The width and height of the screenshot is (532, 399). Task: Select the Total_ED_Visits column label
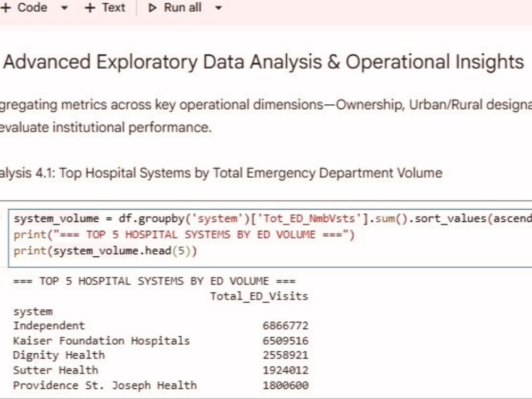click(259, 296)
